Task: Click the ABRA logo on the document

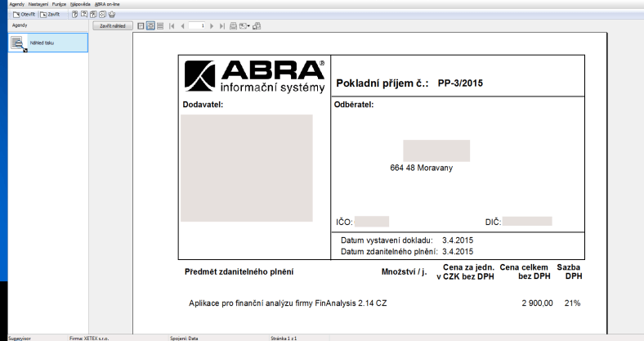Action: click(255, 76)
